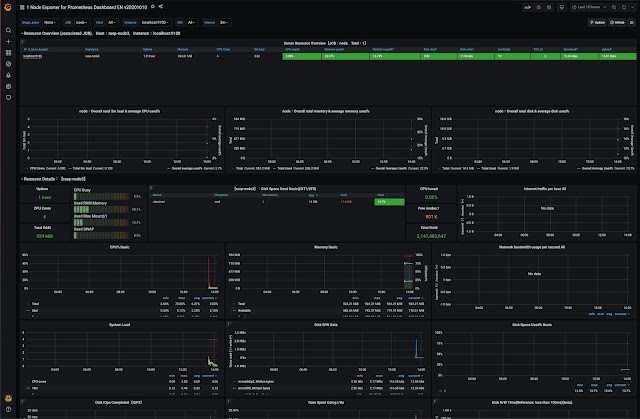The image size is (640, 419).
Task: Click the Update link button
Action: (x=597, y=22)
